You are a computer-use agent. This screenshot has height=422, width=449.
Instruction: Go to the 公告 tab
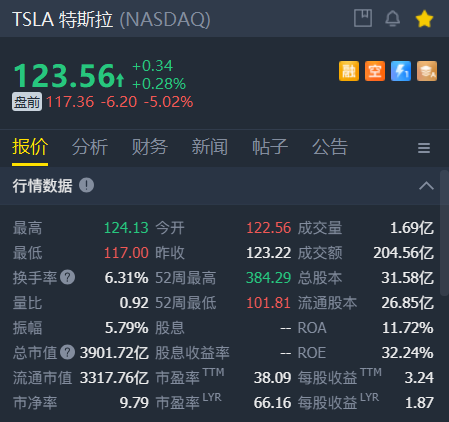tap(330, 147)
